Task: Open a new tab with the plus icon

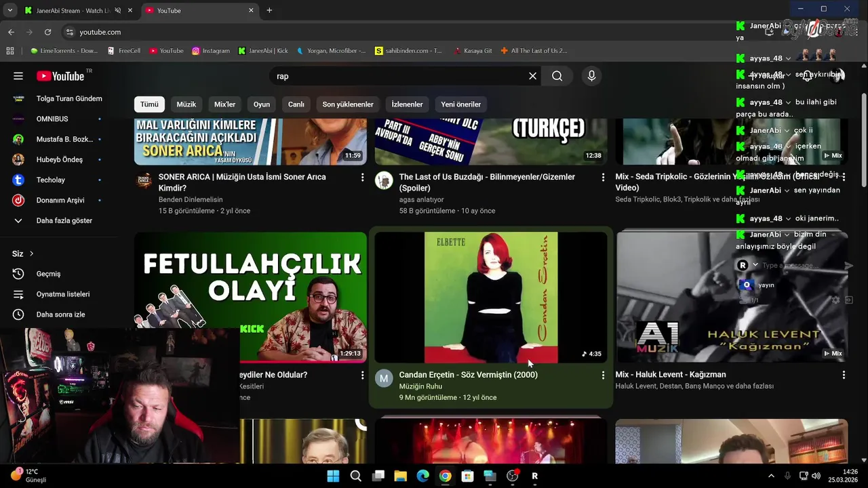Action: [x=269, y=10]
